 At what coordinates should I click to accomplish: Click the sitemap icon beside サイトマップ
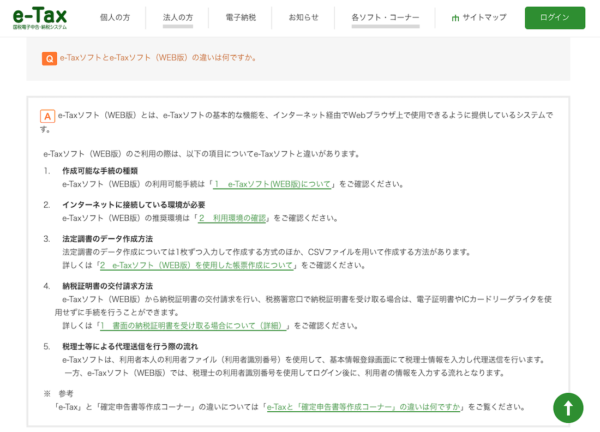(x=455, y=18)
